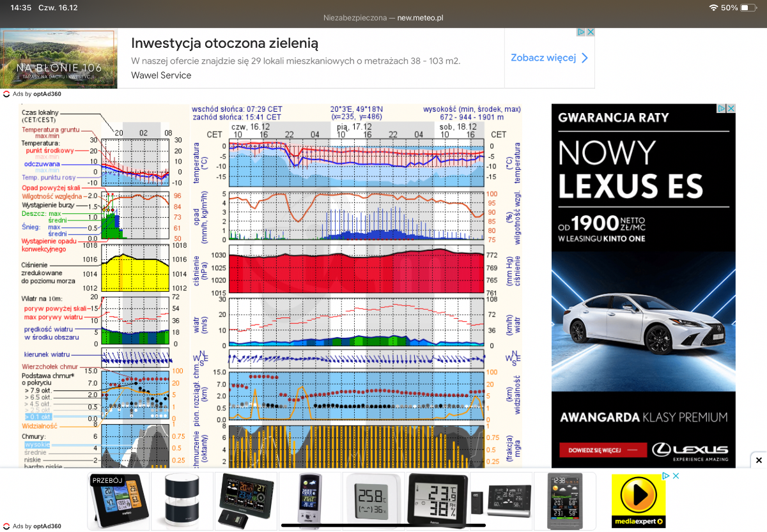Open the Zobacz więcej link

click(543, 58)
